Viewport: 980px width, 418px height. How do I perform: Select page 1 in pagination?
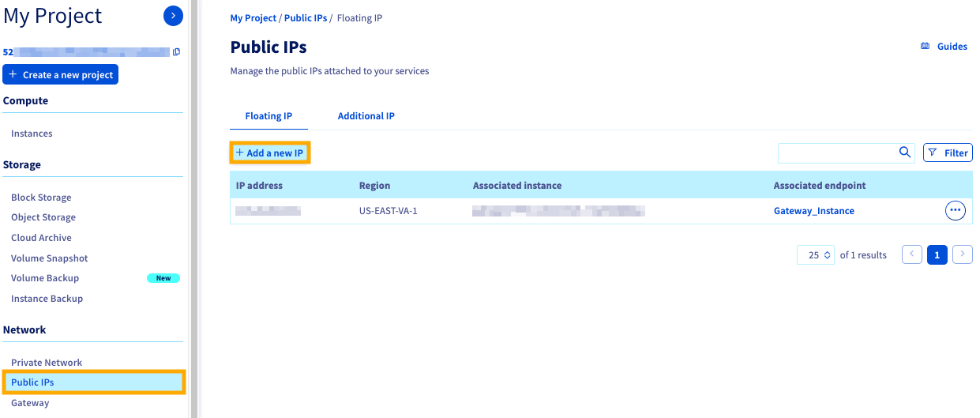pos(937,254)
